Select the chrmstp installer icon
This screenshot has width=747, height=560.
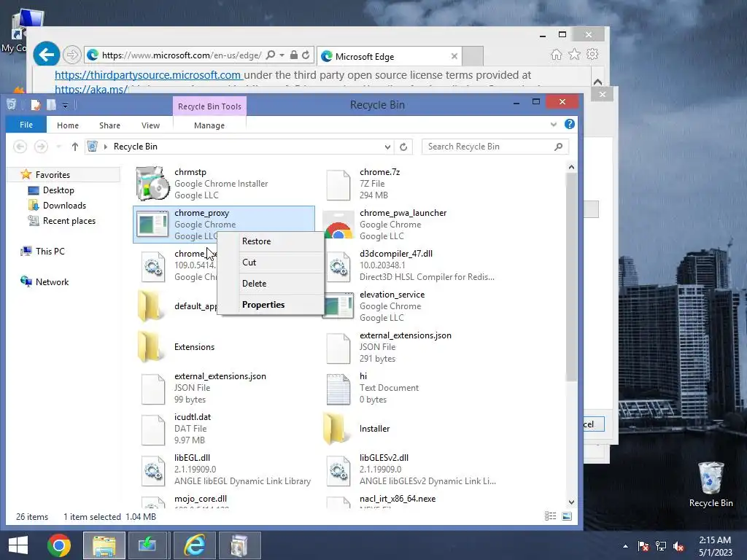tap(152, 183)
